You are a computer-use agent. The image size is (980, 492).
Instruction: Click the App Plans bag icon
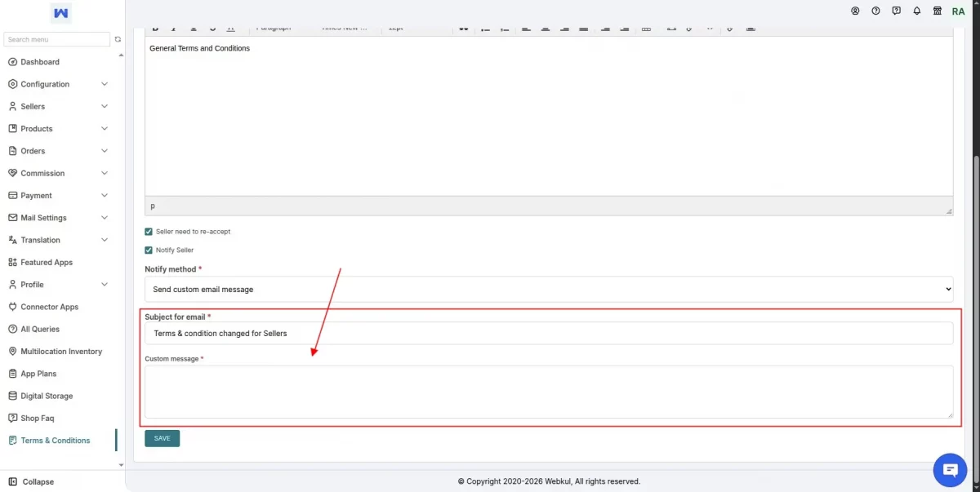coord(12,374)
